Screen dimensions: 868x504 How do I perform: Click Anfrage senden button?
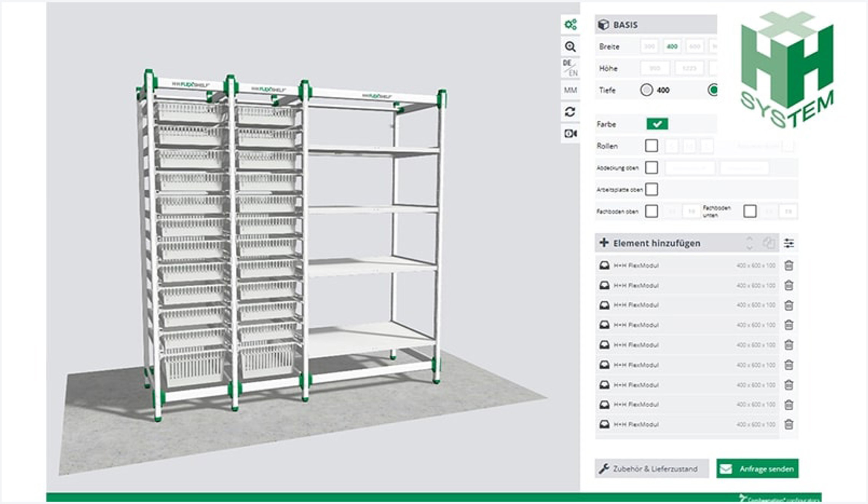click(757, 469)
